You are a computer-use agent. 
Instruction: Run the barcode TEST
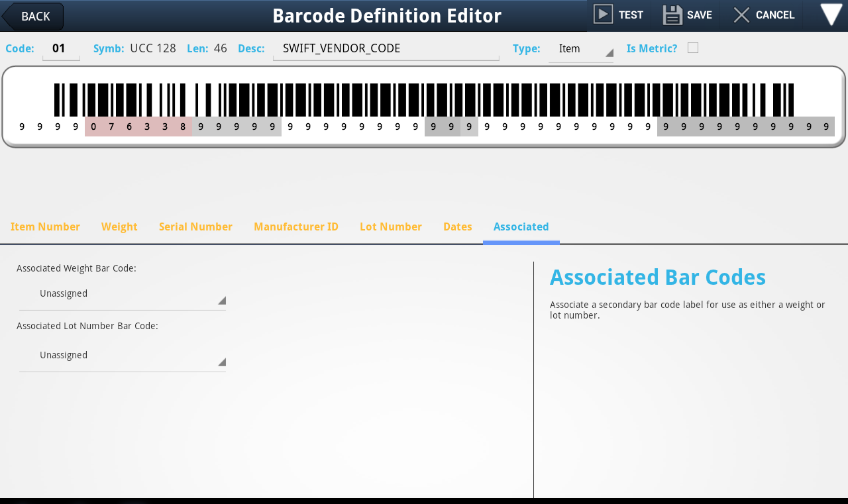coord(618,15)
